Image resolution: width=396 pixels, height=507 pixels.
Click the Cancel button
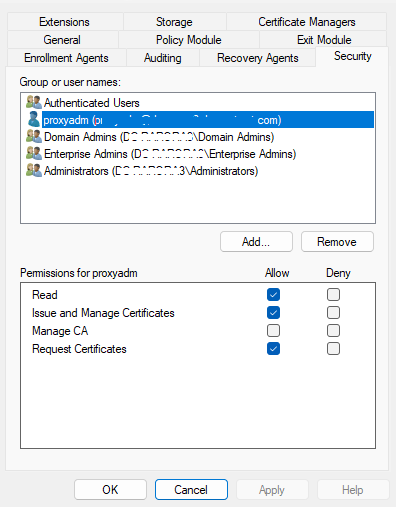191,490
